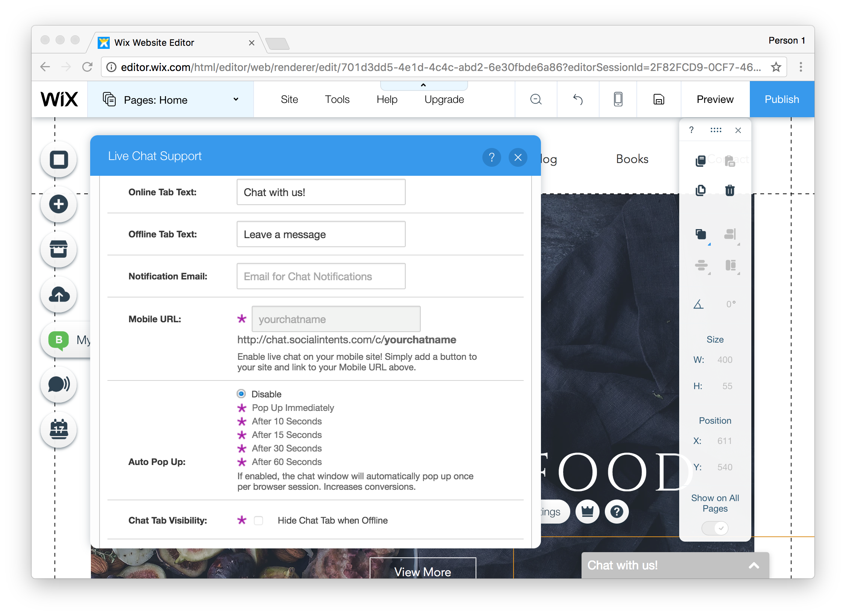Open the Tools menu
The width and height of the screenshot is (846, 616).
tap(337, 100)
